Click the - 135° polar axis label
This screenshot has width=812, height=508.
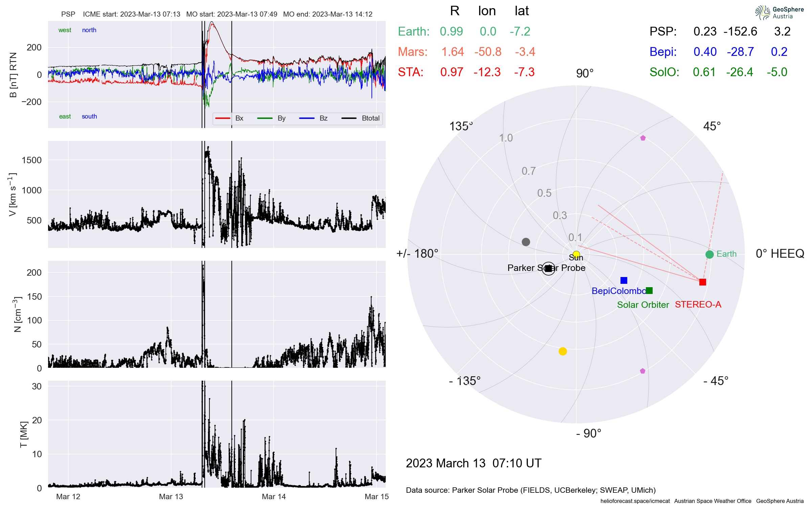pyautogui.click(x=465, y=381)
